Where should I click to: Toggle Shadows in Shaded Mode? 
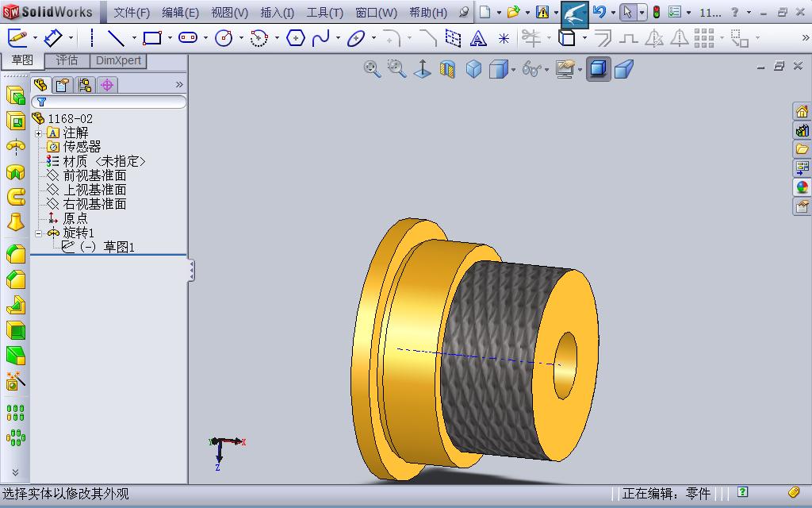(x=598, y=68)
